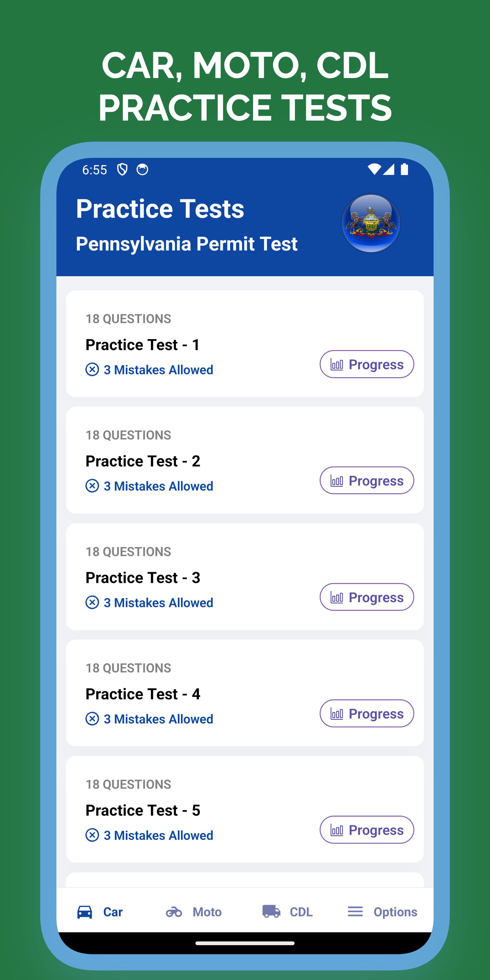Image resolution: width=490 pixels, height=980 pixels.
Task: View Progress for Practice Test - 2
Action: 367,480
